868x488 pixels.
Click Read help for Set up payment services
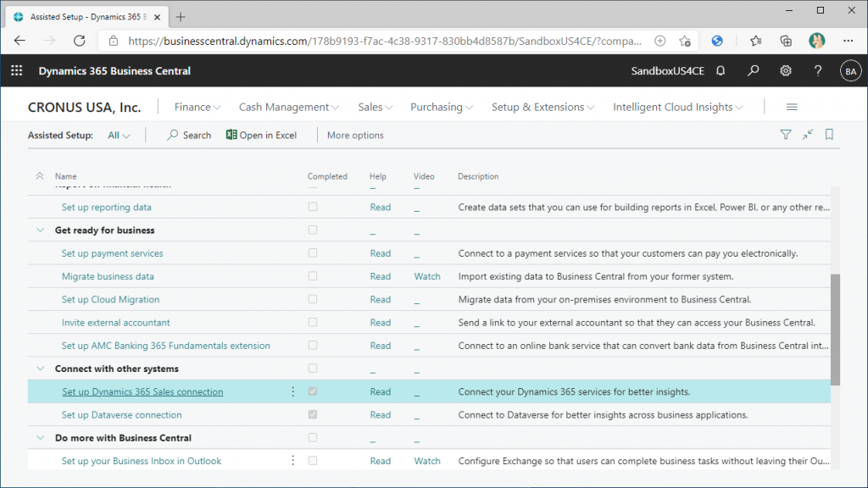tap(381, 252)
